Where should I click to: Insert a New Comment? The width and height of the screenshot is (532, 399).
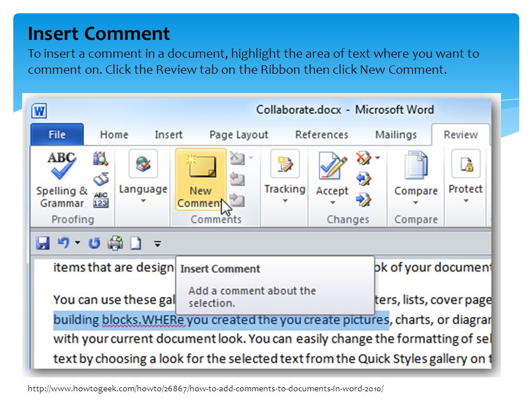[201, 179]
